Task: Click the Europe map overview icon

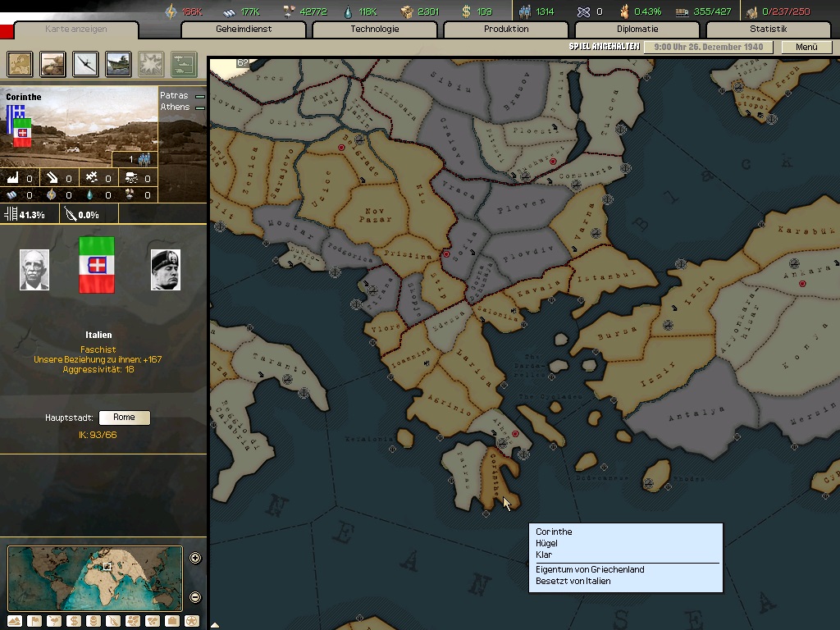Action: 20,63
